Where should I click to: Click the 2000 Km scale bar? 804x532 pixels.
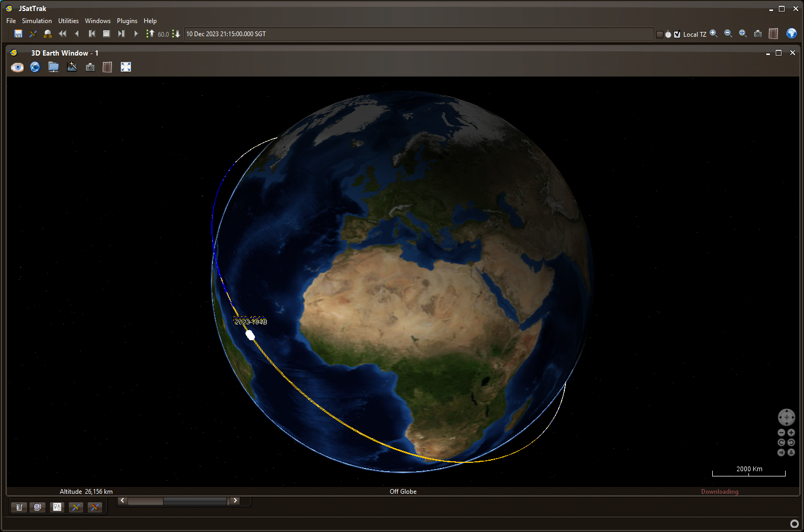click(749, 471)
